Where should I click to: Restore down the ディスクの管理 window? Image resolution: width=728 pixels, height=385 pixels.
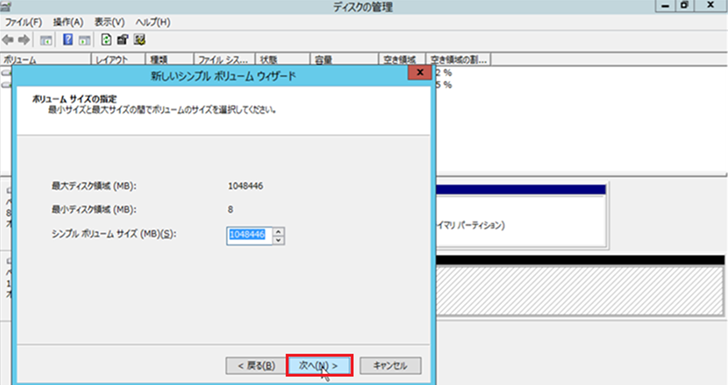click(x=684, y=6)
